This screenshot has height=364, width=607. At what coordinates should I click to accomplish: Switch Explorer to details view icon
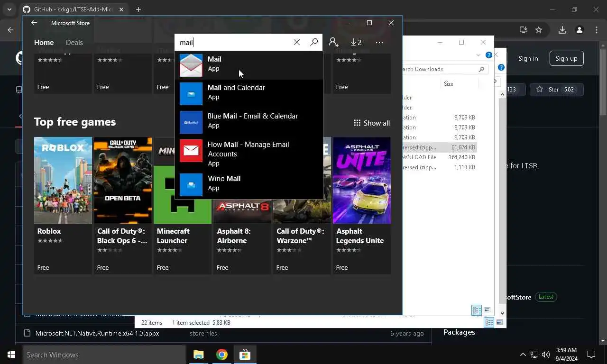tap(477, 310)
